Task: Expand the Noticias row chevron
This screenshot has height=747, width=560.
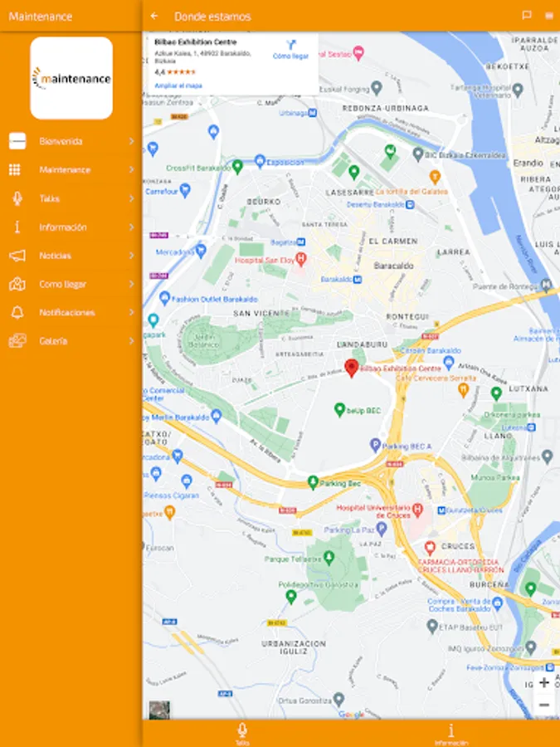Action: (x=131, y=256)
